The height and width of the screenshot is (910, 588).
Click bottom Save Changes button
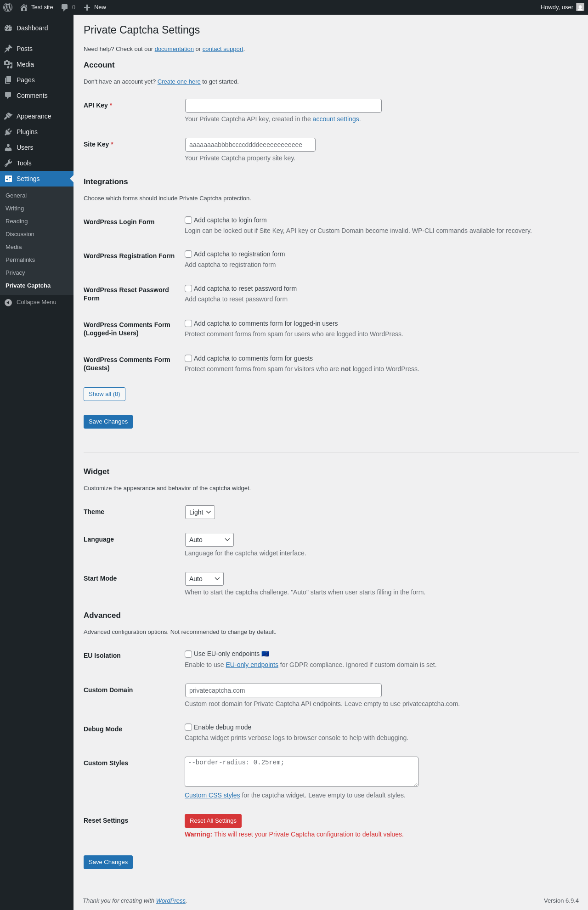click(108, 862)
